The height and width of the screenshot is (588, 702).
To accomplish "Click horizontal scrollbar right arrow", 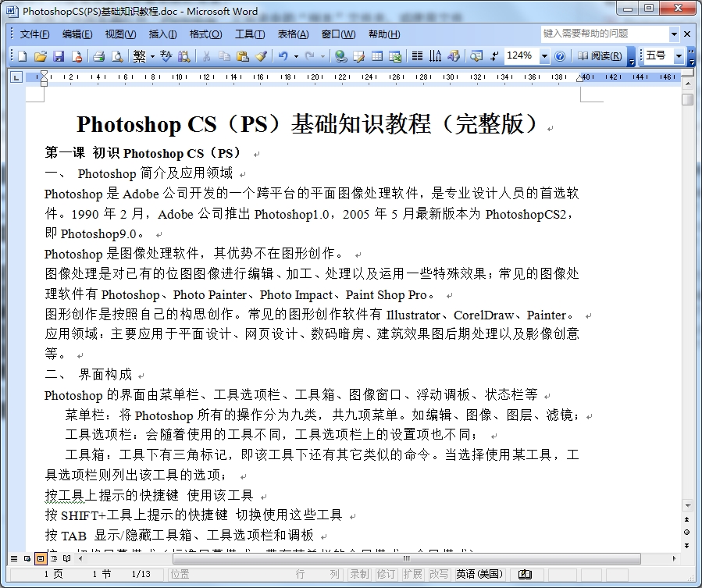I will point(674,558).
